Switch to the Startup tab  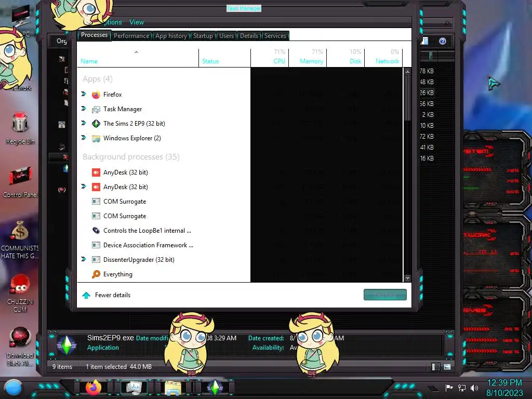[x=203, y=36]
